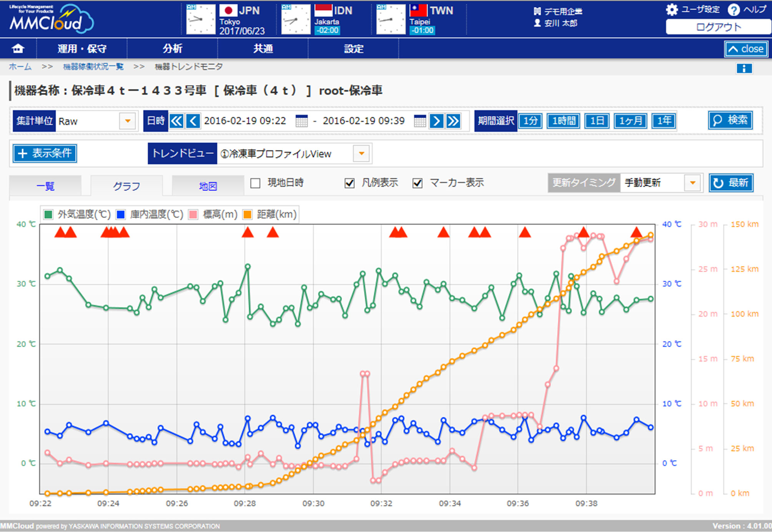Click the user name 安川 太郎
Image resolution: width=772 pixels, height=532 pixels.
click(x=561, y=23)
